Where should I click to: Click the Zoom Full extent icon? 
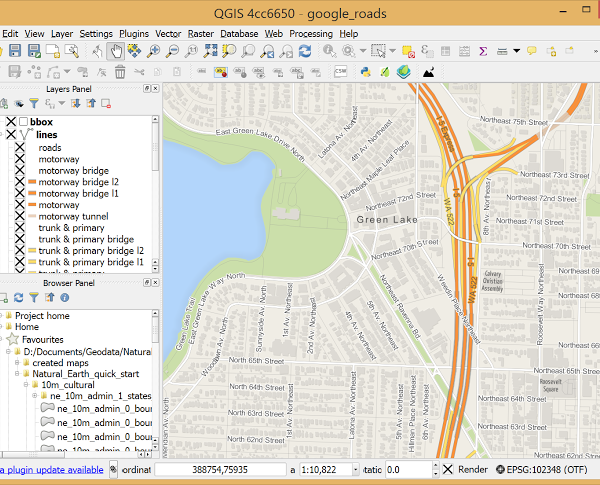coord(210,51)
